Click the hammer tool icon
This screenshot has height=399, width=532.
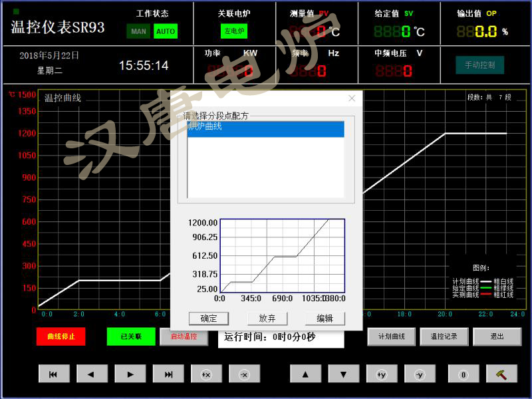pyautogui.click(x=501, y=374)
